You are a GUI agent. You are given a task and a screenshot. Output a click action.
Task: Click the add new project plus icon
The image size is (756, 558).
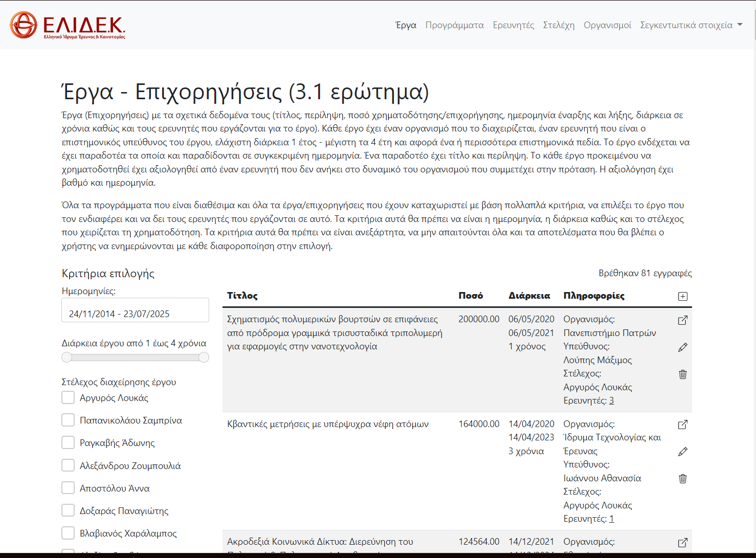pyautogui.click(x=682, y=296)
